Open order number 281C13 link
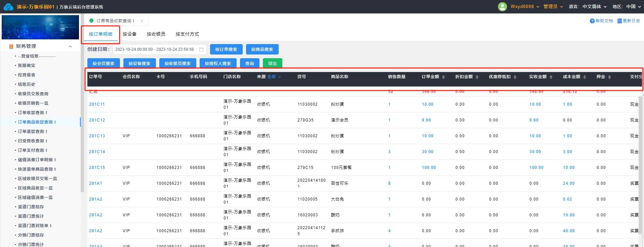Screen dimensions: 644x247 [97, 136]
